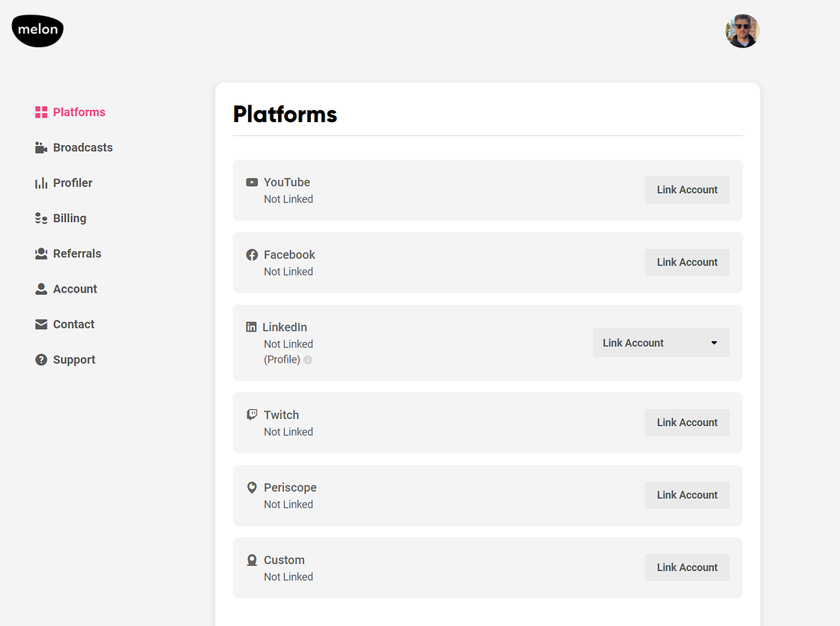Click the LinkedIn platform icon
Viewport: 840px width, 626px height.
pyautogui.click(x=251, y=328)
